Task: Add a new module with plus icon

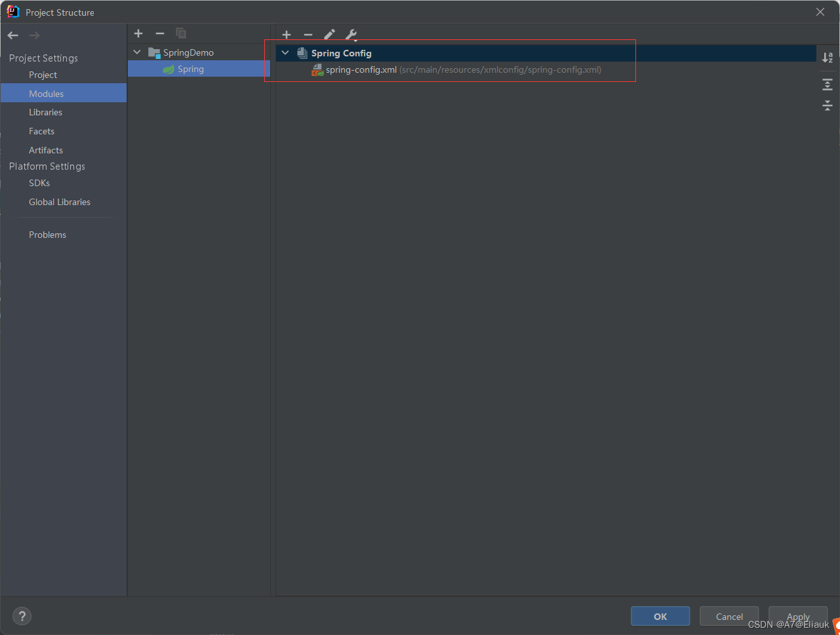Action: point(138,33)
